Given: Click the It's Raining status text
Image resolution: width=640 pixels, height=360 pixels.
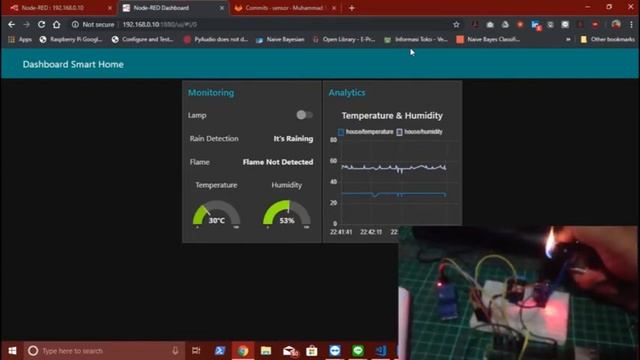Looking at the screenshot, I should tap(293, 139).
